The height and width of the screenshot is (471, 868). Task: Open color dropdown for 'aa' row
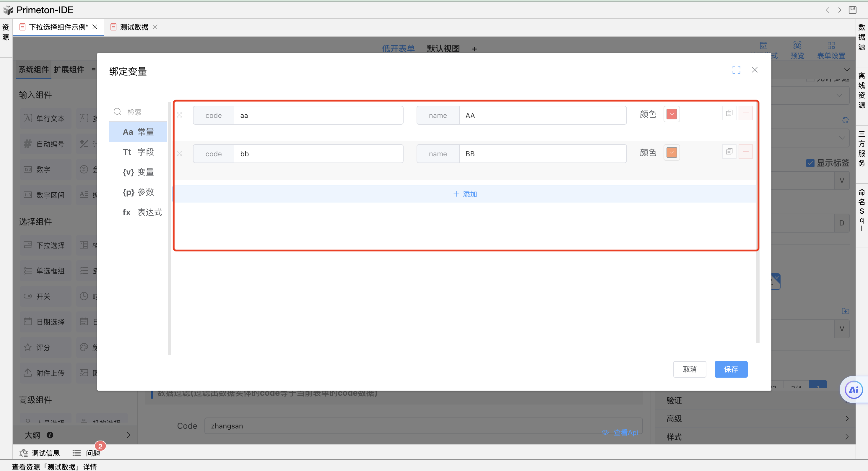pos(672,114)
